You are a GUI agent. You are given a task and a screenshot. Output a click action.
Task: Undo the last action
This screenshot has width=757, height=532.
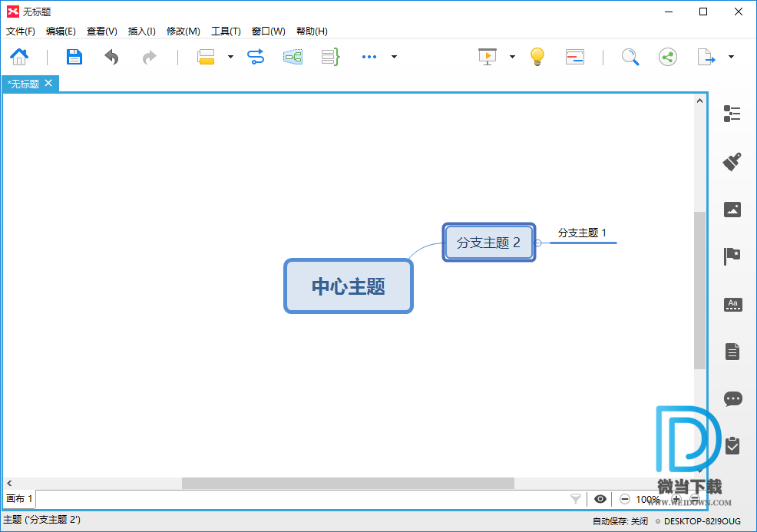[x=112, y=57]
